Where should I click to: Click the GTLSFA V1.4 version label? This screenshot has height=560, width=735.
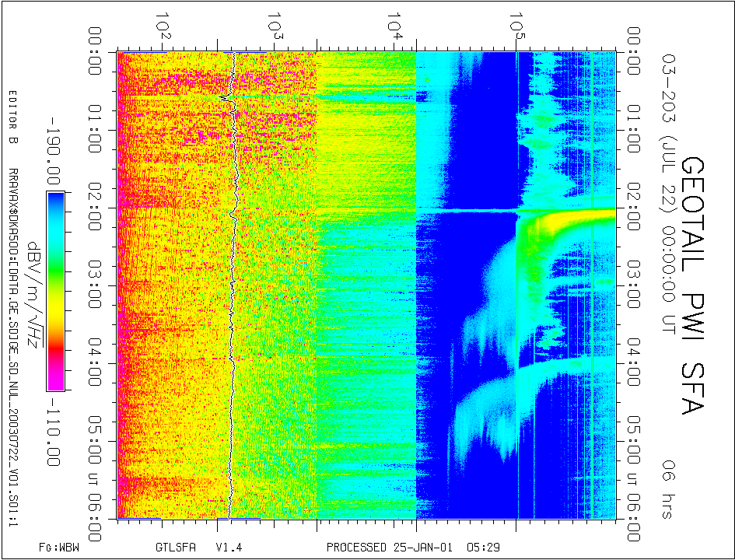tap(198, 548)
